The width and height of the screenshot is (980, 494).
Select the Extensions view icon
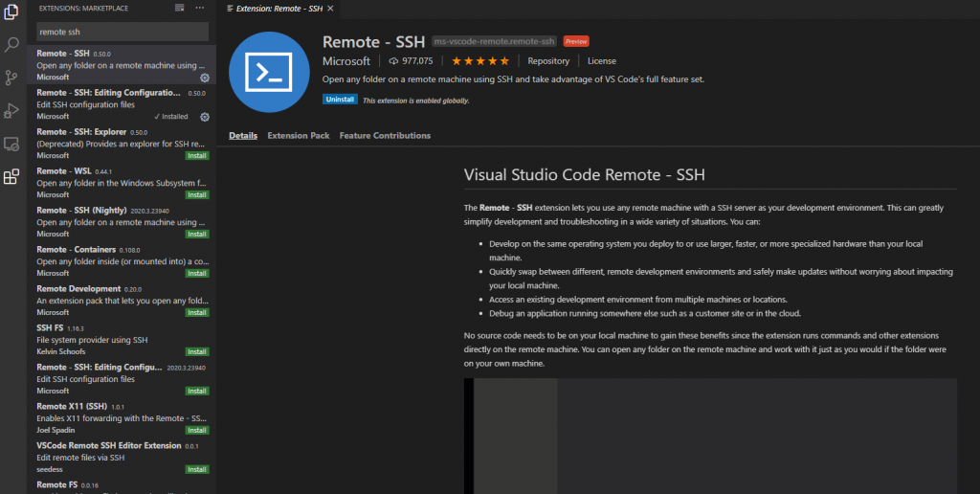tap(11, 177)
